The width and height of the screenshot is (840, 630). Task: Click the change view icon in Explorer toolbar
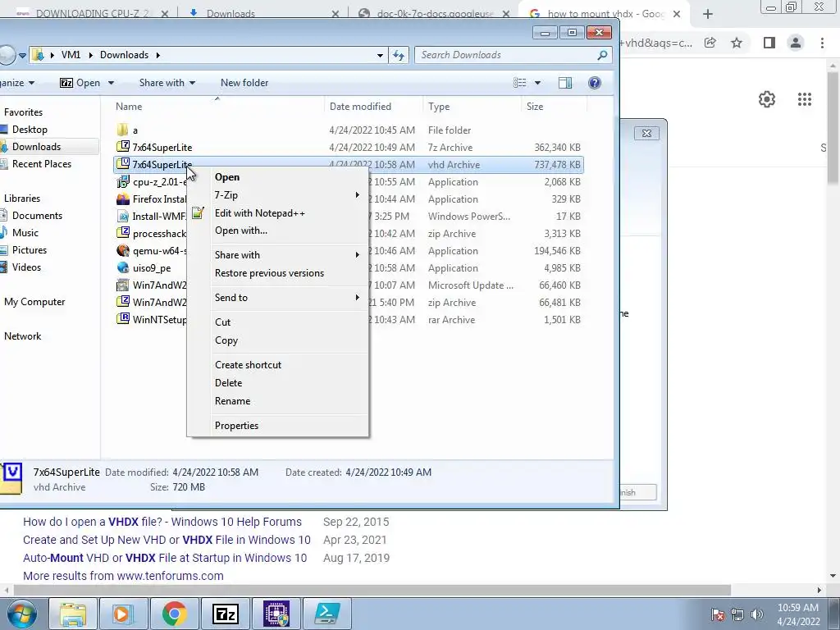coord(519,83)
